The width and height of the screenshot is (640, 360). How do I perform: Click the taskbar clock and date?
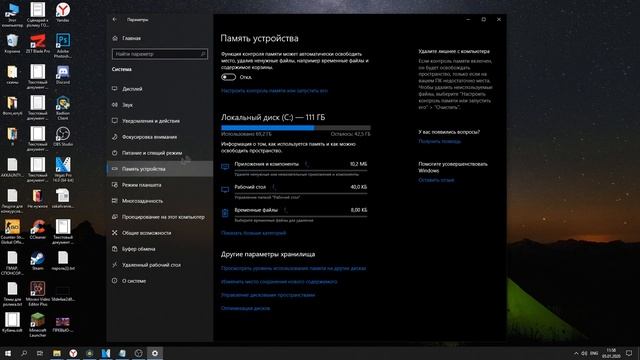(x=611, y=353)
